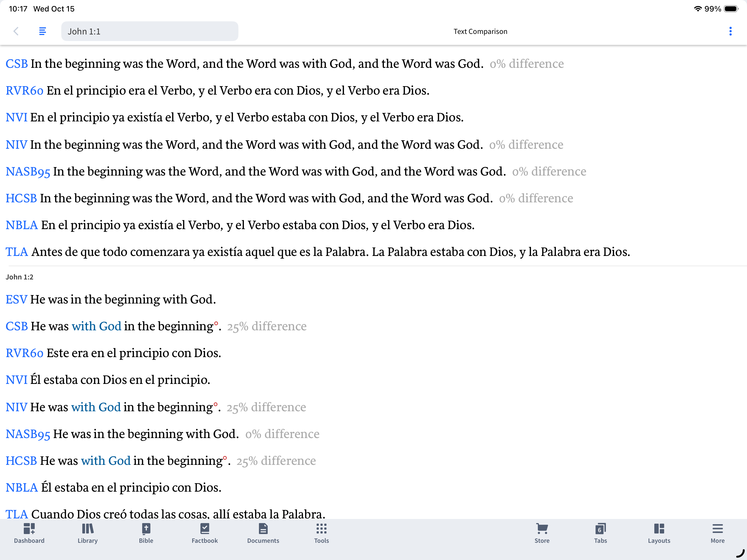Show the open Tabs list
This screenshot has width=747, height=560.
click(600, 534)
